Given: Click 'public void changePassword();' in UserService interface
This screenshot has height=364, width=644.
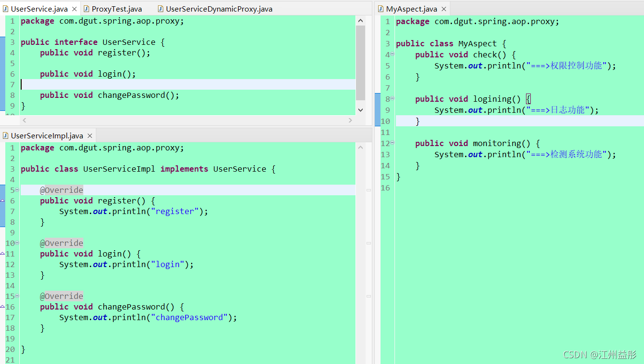Looking at the screenshot, I should click(110, 95).
